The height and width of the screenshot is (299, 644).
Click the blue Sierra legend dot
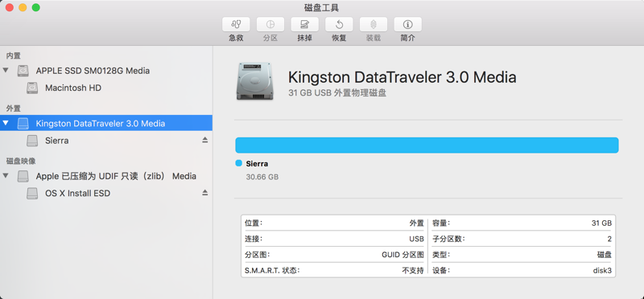pyautogui.click(x=238, y=163)
